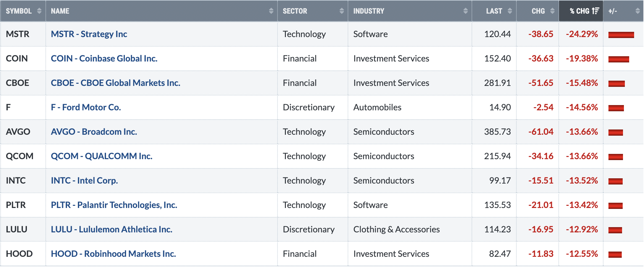
Task: Open HOOD - Robinhood Markets Inc. link
Action: pyautogui.click(x=113, y=254)
